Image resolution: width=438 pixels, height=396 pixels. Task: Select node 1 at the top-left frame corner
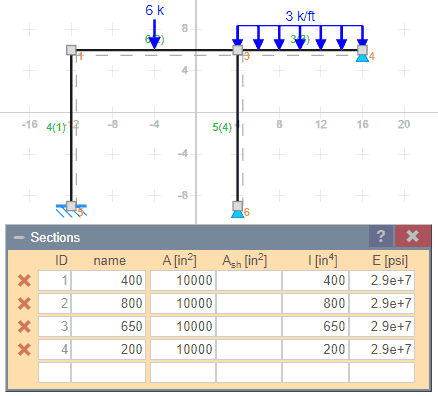pyautogui.click(x=71, y=50)
